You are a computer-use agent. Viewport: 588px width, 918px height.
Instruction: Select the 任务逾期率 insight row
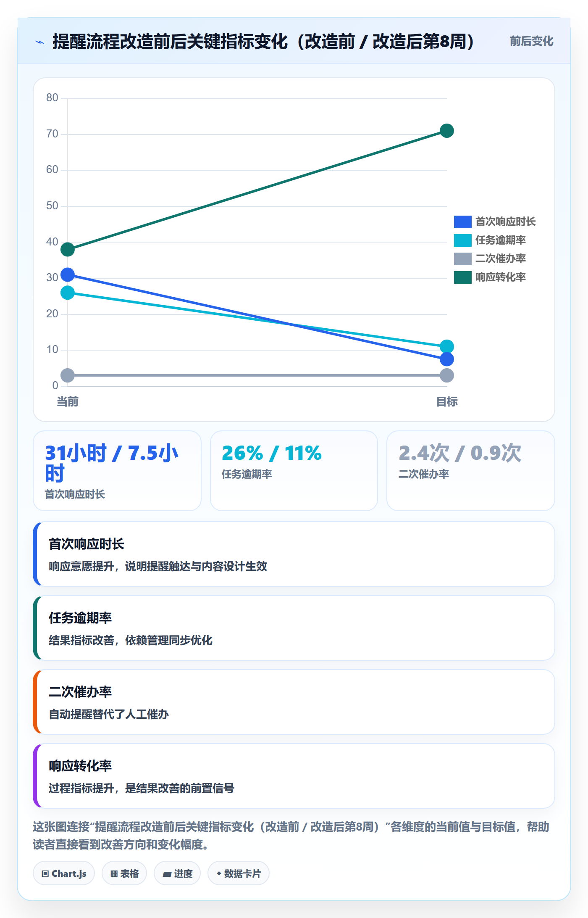pyautogui.click(x=294, y=628)
